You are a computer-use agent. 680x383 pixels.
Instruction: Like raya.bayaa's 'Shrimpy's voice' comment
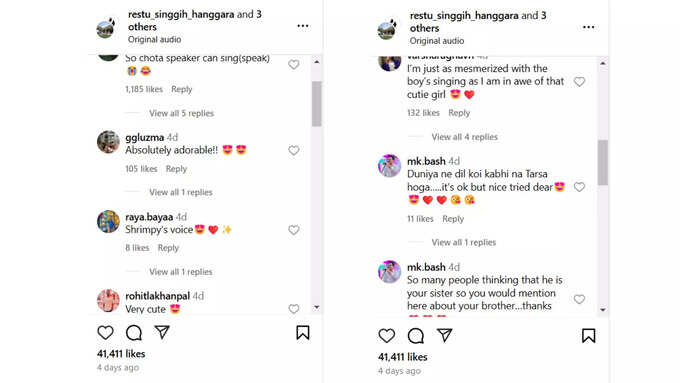coord(294,230)
